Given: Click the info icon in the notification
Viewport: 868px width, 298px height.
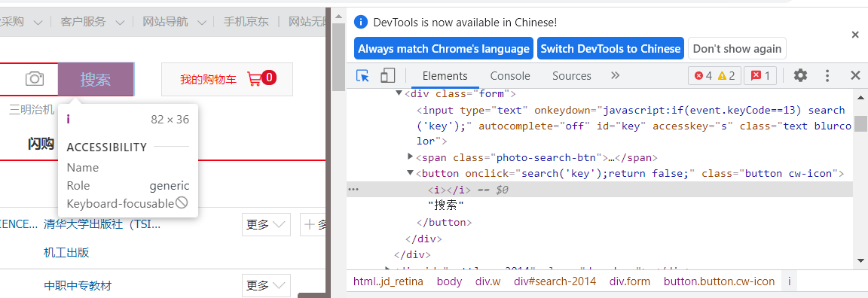Looking at the screenshot, I should click(x=361, y=22).
